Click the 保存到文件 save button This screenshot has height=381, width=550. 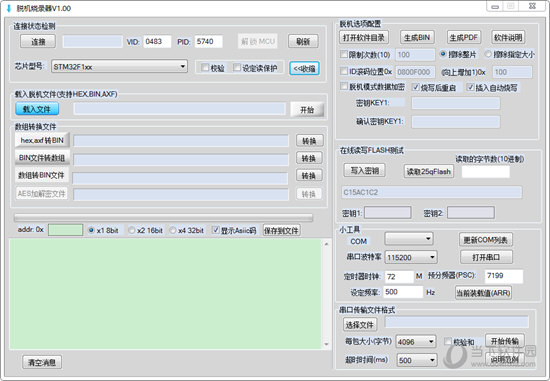tap(282, 230)
